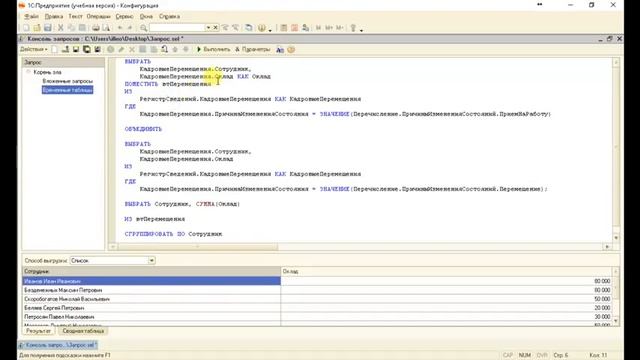Click the results table scrollbar down arrow
640x360 pixels.
[616, 322]
